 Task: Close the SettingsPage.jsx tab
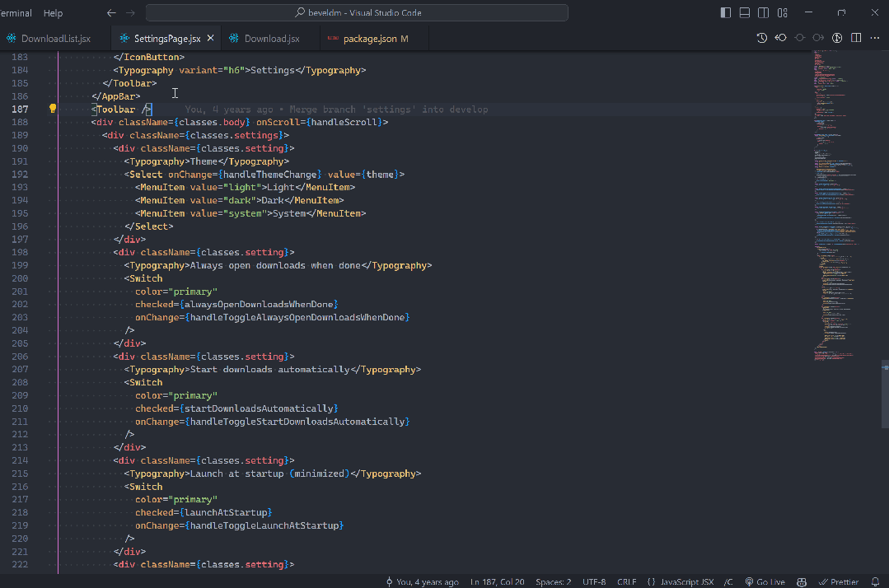(x=211, y=39)
